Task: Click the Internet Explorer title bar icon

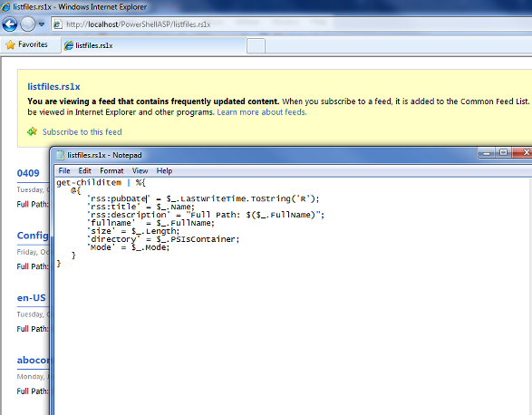Action: pyautogui.click(x=5, y=6)
